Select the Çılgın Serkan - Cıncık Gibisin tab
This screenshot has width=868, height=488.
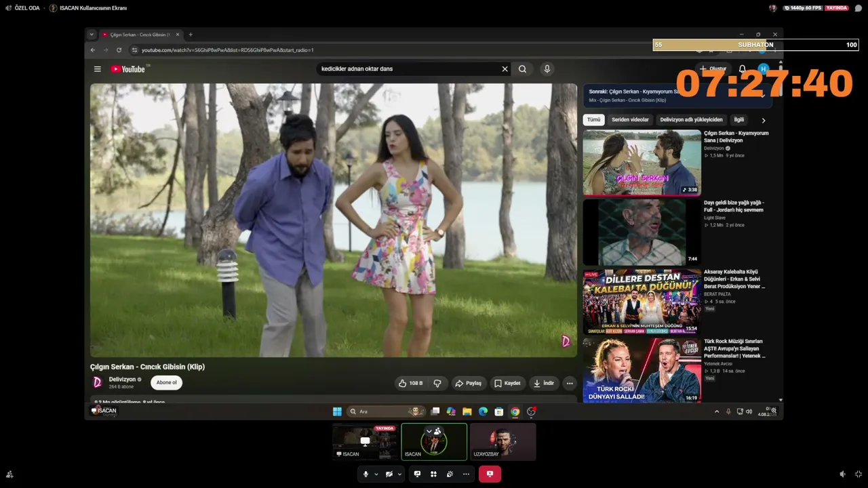click(141, 35)
